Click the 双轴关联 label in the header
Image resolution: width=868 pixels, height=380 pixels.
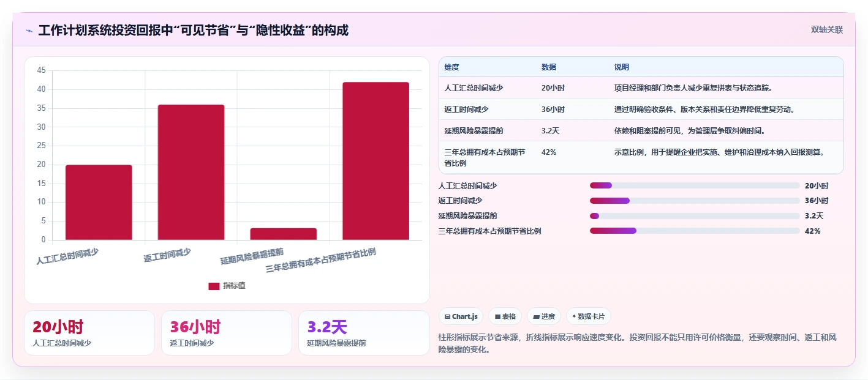tap(827, 30)
